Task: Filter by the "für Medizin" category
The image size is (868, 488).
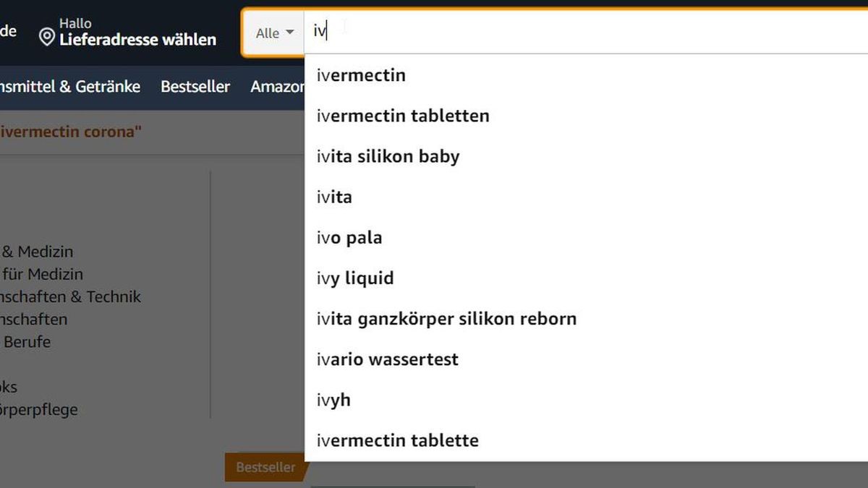Action: click(43, 274)
